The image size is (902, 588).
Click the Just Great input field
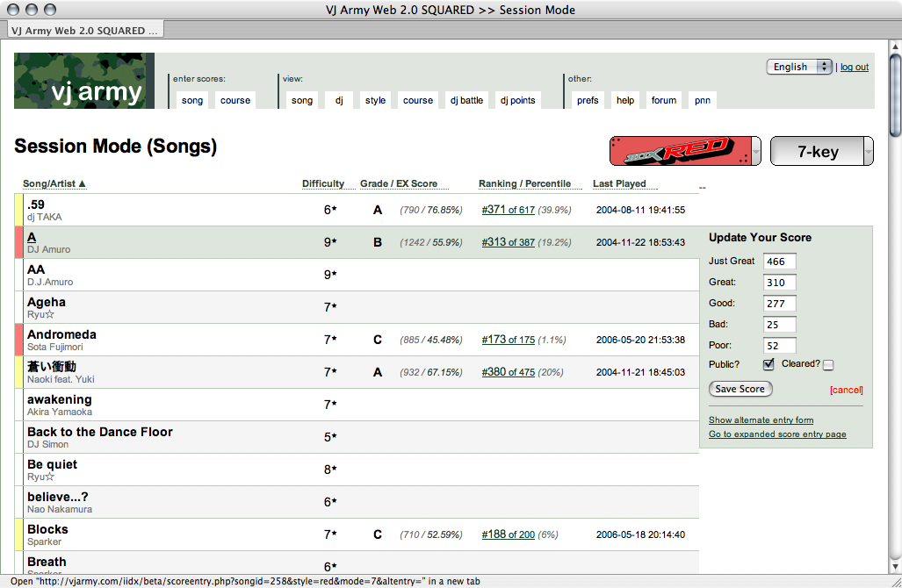779,262
